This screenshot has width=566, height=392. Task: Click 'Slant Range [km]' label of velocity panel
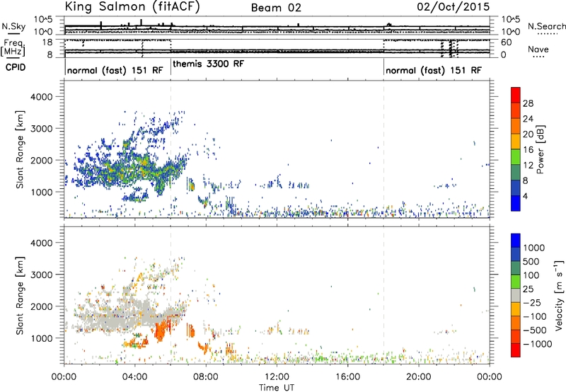21,295
